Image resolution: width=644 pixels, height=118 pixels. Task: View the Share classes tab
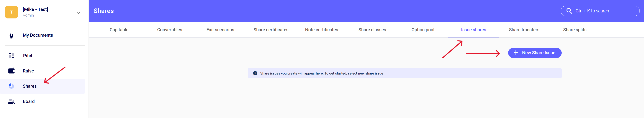[372, 30]
